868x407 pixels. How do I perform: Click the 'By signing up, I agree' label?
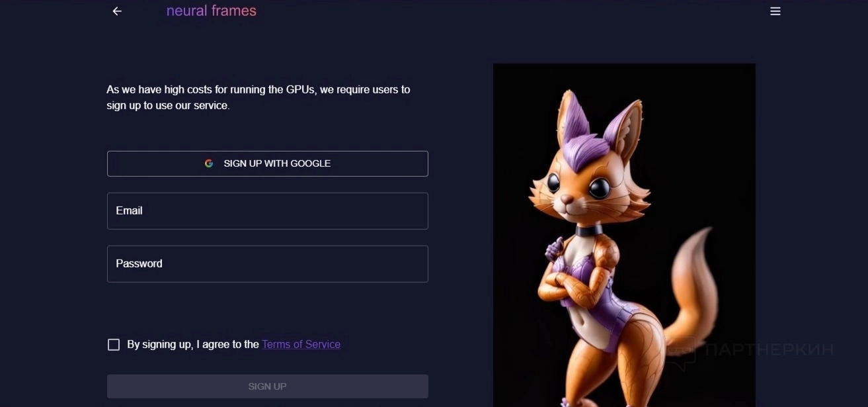click(192, 344)
